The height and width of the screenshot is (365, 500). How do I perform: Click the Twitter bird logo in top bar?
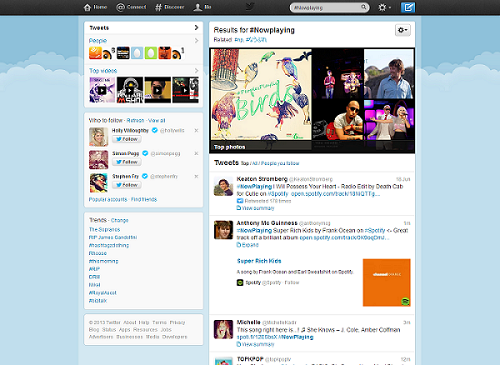250,7
